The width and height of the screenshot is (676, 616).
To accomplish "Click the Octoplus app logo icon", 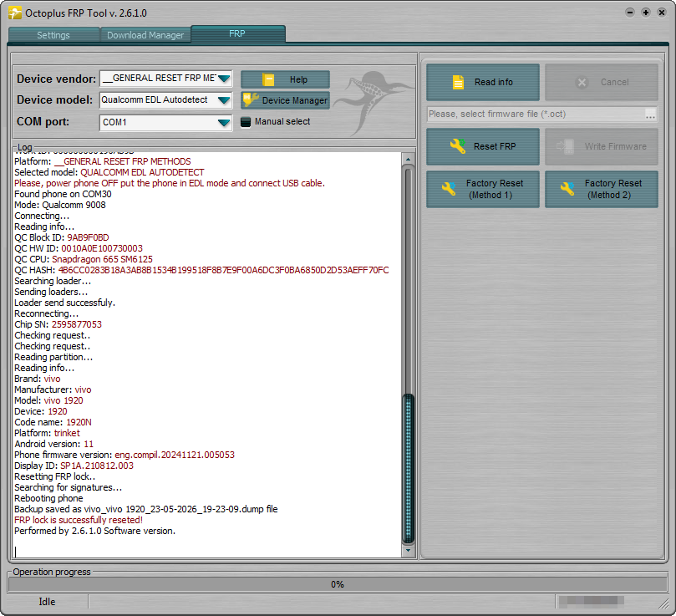I will pos(15,13).
